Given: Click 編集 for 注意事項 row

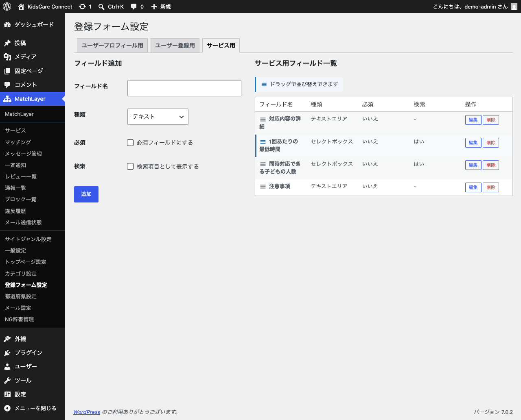Looking at the screenshot, I should (x=473, y=187).
